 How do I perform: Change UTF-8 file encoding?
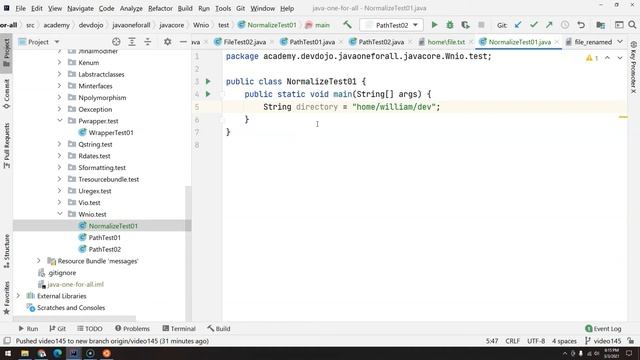pyautogui.click(x=536, y=341)
